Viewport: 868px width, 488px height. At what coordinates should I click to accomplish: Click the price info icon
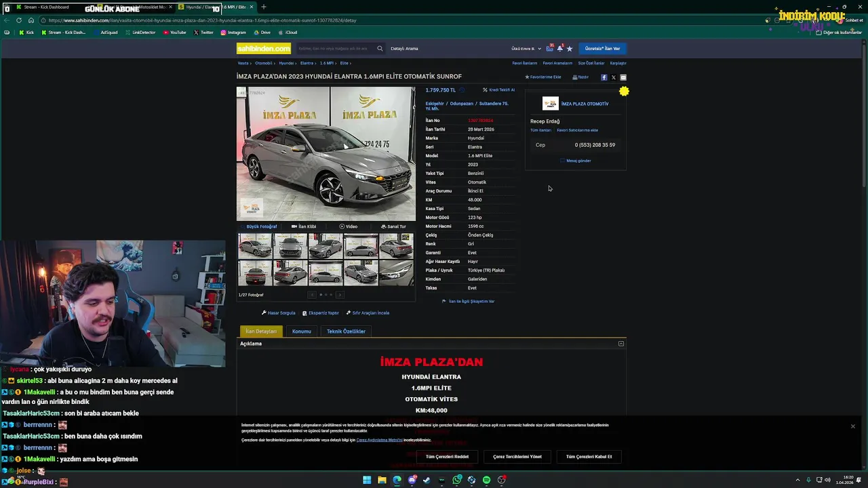[x=462, y=89]
